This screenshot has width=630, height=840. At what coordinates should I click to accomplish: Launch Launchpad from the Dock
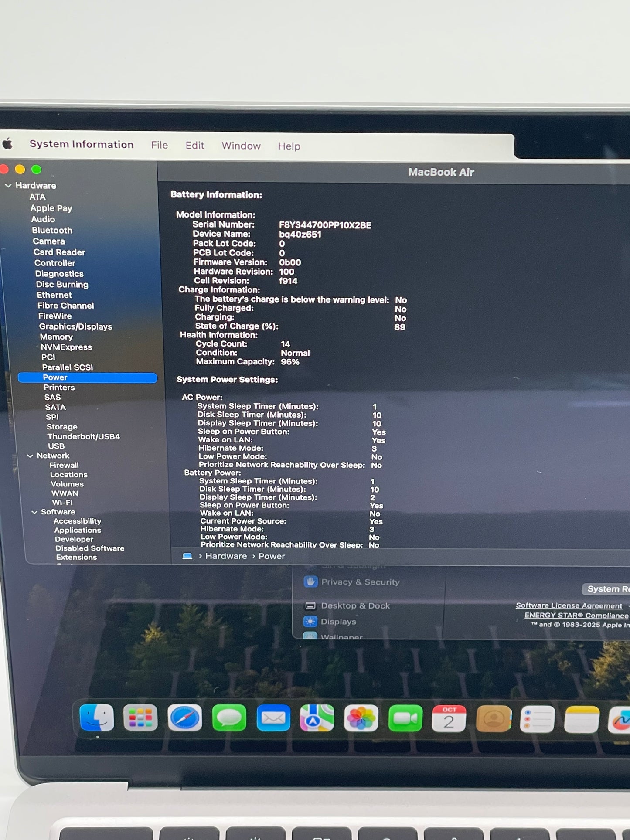point(140,718)
